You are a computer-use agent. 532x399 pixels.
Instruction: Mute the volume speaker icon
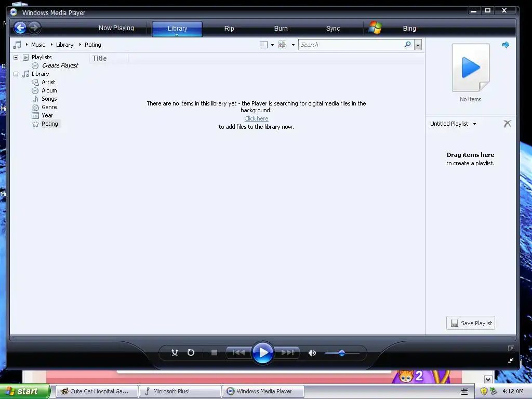[312, 353]
